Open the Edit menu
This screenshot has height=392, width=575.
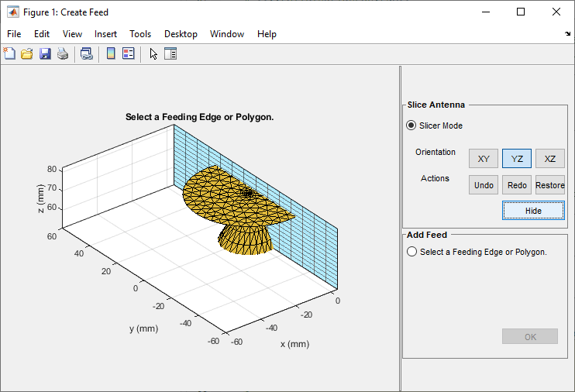42,34
